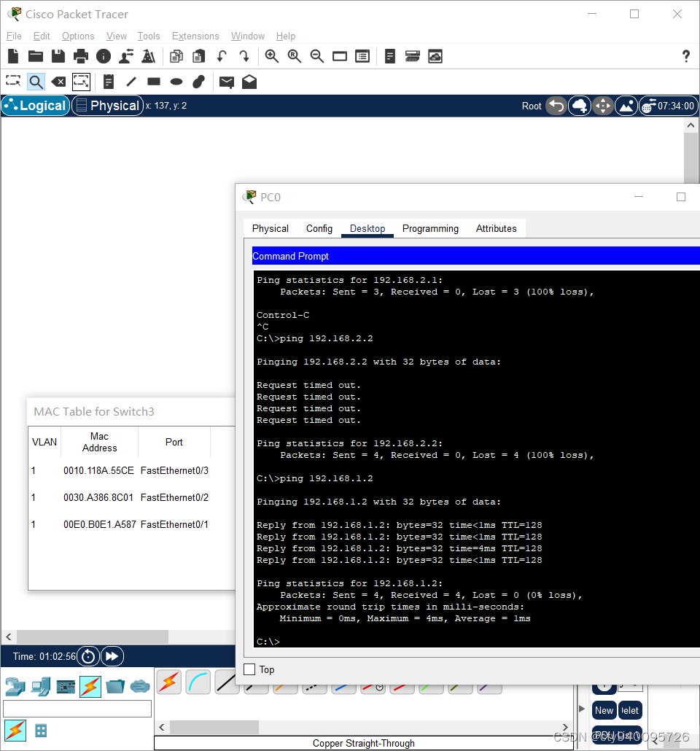Click the New scenario button

coord(604,710)
